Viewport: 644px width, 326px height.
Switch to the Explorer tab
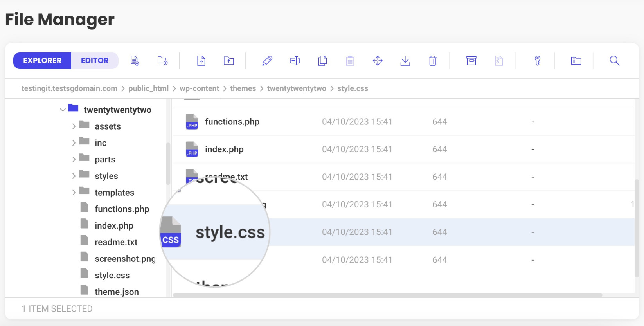coord(42,61)
